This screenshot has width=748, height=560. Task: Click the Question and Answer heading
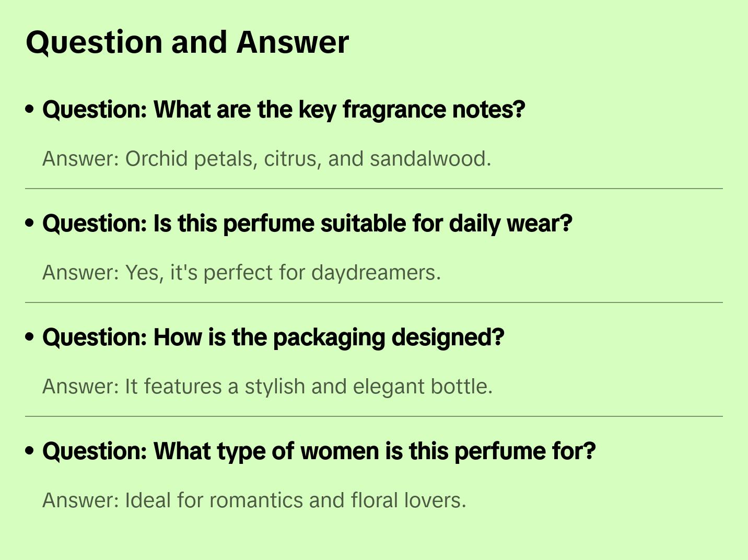[187, 42]
